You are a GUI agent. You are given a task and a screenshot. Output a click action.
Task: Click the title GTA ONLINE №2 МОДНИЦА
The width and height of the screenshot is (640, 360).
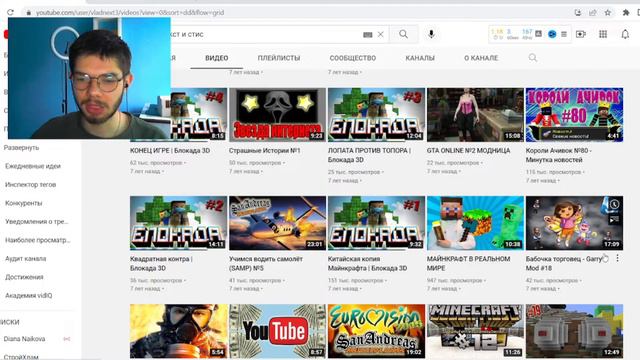469,151
